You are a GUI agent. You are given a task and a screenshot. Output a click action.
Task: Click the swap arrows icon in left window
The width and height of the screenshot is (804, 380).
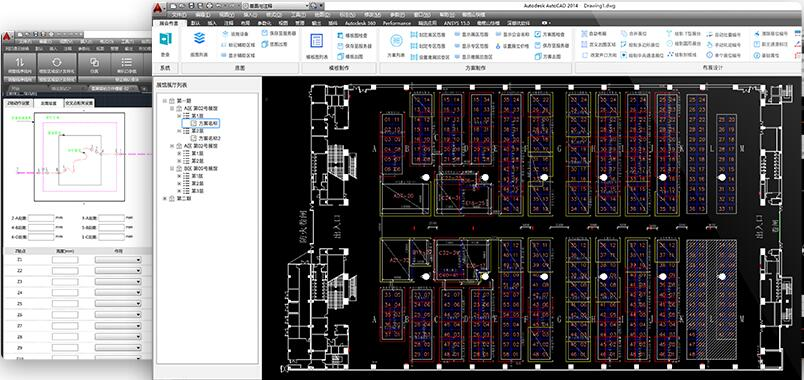click(x=20, y=62)
